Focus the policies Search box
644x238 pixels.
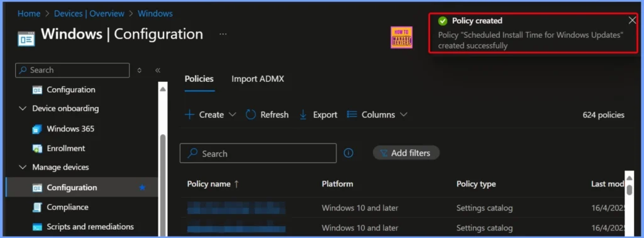(x=258, y=154)
